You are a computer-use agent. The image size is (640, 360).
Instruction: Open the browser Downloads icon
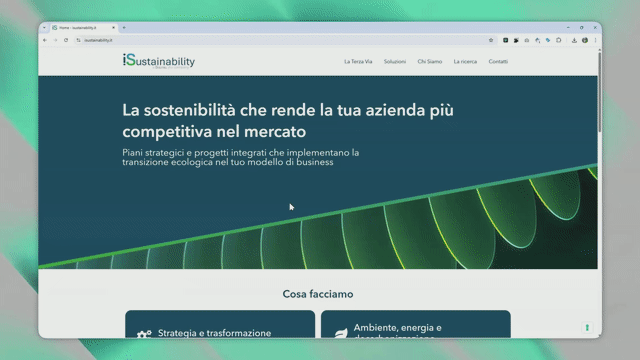tap(574, 40)
